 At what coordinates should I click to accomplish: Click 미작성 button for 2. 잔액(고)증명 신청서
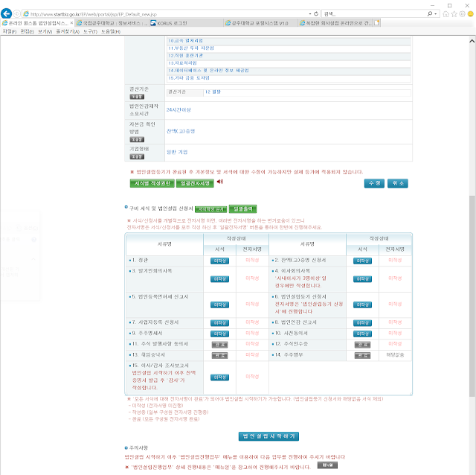pos(362,261)
